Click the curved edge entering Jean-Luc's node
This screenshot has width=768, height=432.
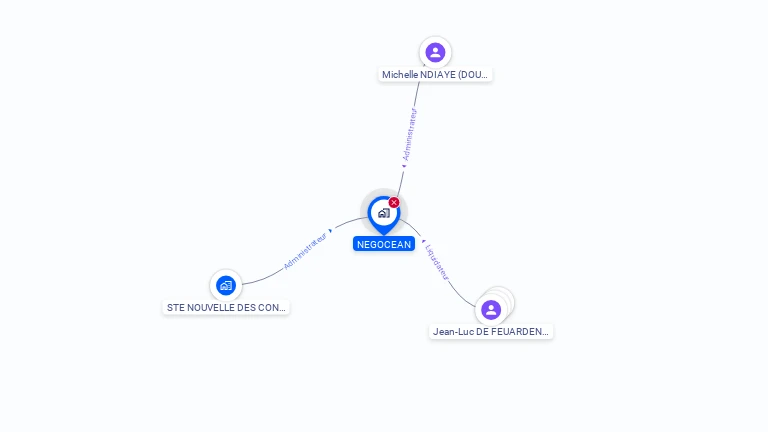click(x=464, y=296)
